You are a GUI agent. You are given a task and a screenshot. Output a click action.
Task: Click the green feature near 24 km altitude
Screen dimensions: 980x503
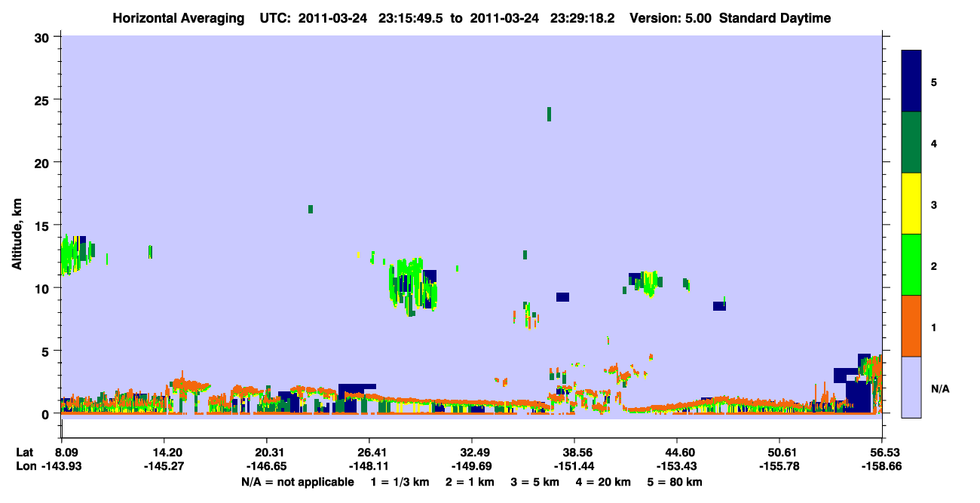(x=549, y=114)
